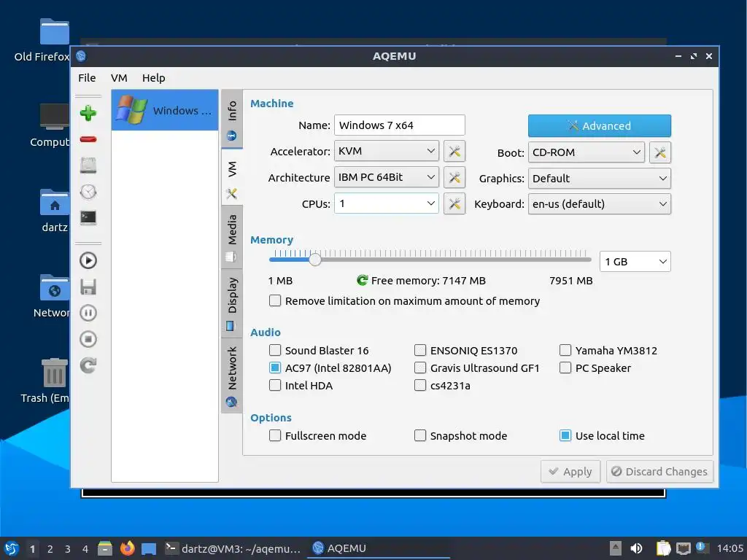Open the start menu in the taskbar
The image size is (747, 560).
coord(12,548)
